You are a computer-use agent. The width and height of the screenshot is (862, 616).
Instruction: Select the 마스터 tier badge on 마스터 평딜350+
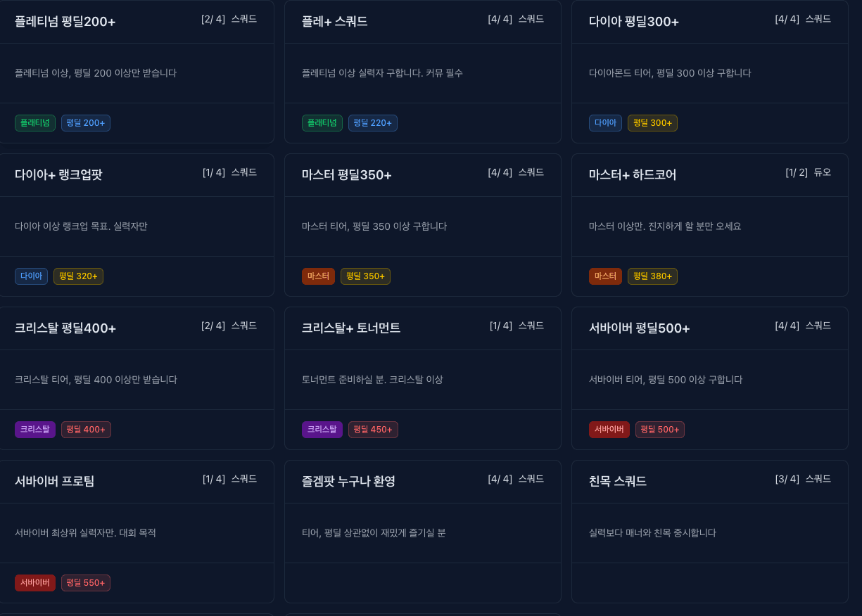tap(318, 276)
